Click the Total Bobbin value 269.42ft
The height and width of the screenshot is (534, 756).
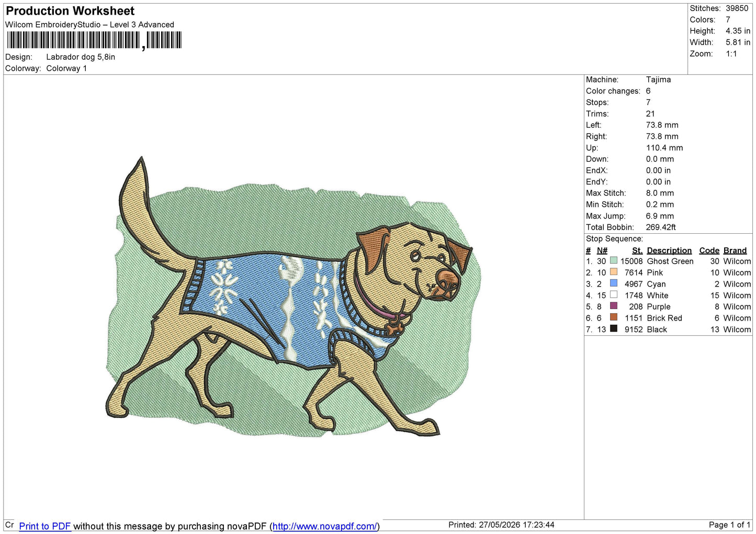pos(661,227)
